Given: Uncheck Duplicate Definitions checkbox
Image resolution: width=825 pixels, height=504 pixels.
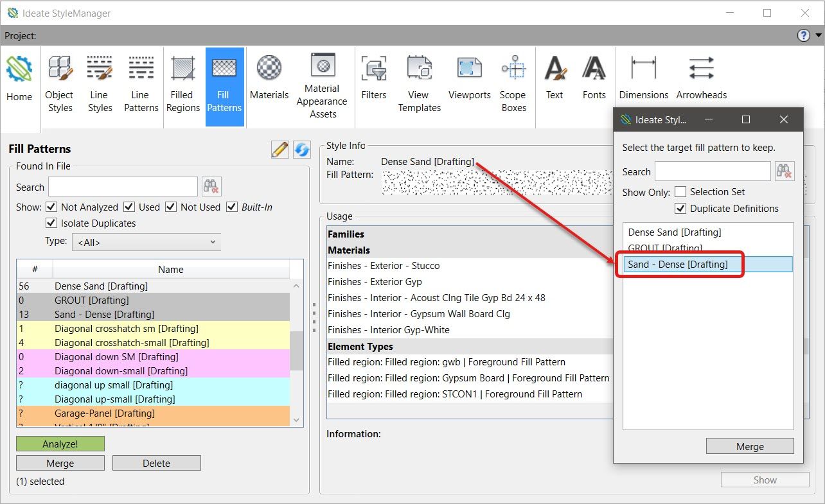Looking at the screenshot, I should tap(680, 209).
